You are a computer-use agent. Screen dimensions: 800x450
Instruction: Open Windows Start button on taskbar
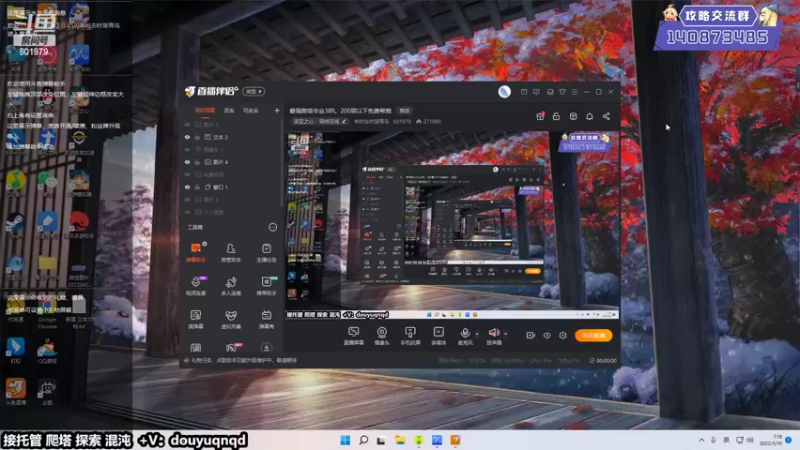345,440
